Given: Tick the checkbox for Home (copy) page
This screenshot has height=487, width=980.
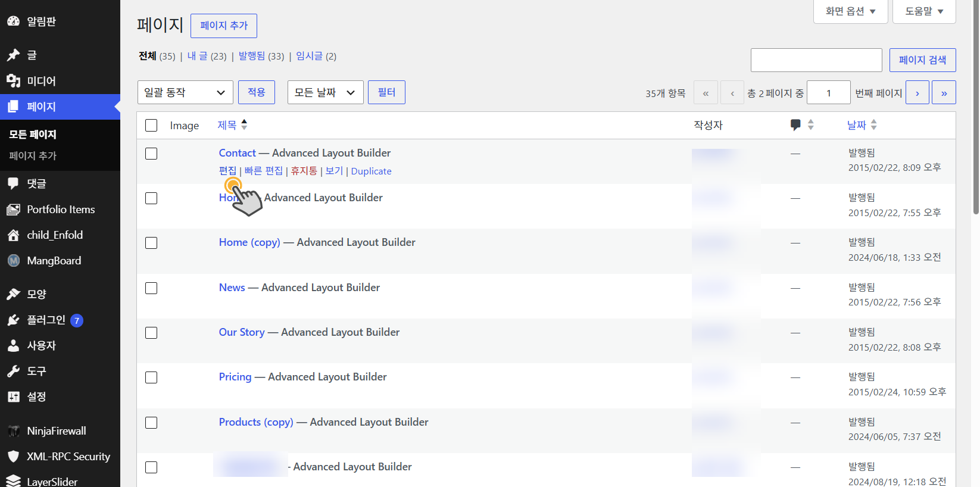Looking at the screenshot, I should click(151, 243).
